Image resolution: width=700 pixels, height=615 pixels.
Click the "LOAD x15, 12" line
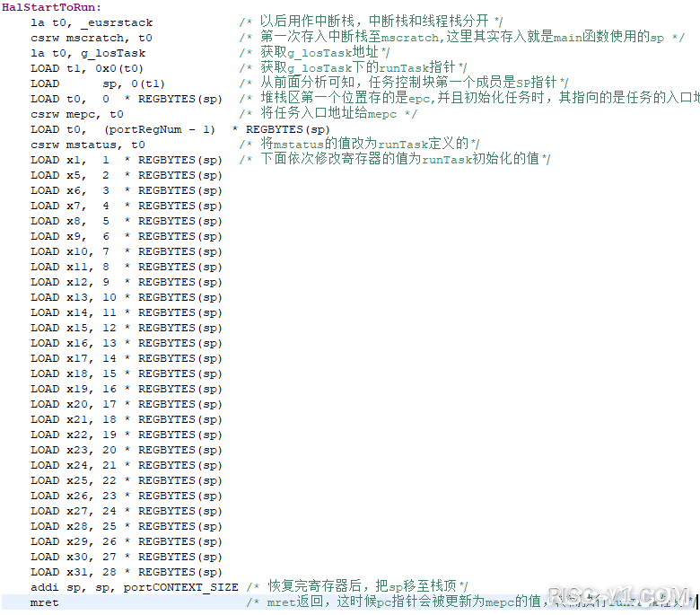[x=127, y=328]
